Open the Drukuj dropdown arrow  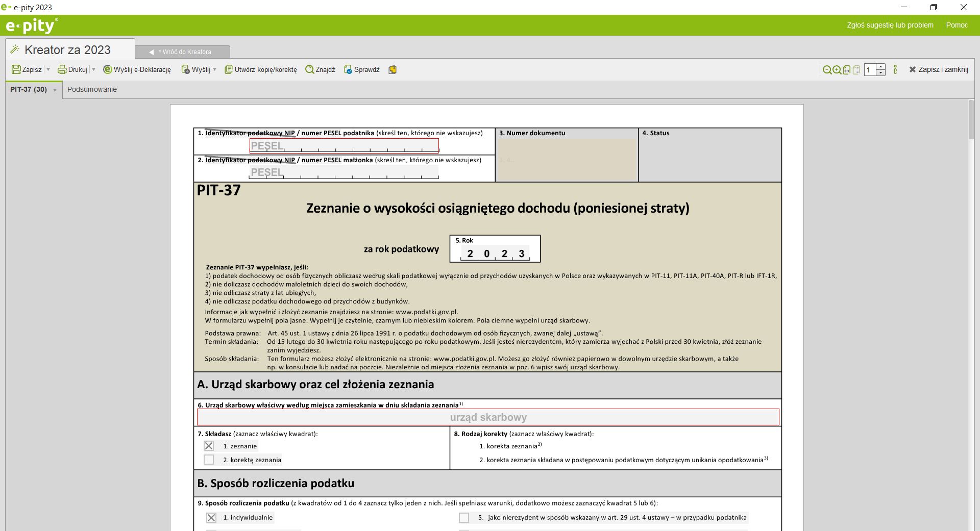tap(93, 69)
